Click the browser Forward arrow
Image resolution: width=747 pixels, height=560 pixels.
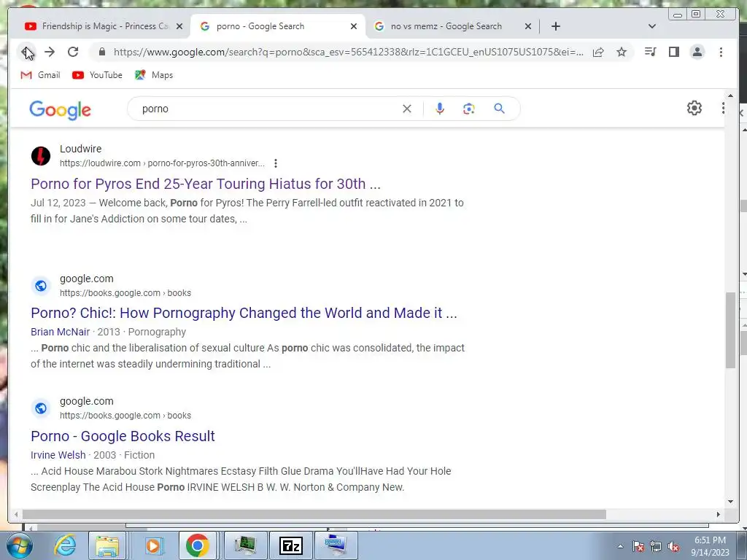50,52
